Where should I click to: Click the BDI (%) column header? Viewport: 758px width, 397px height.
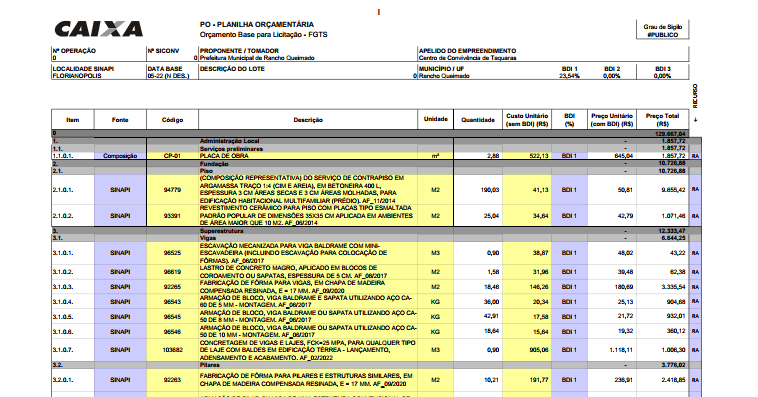tap(569, 120)
